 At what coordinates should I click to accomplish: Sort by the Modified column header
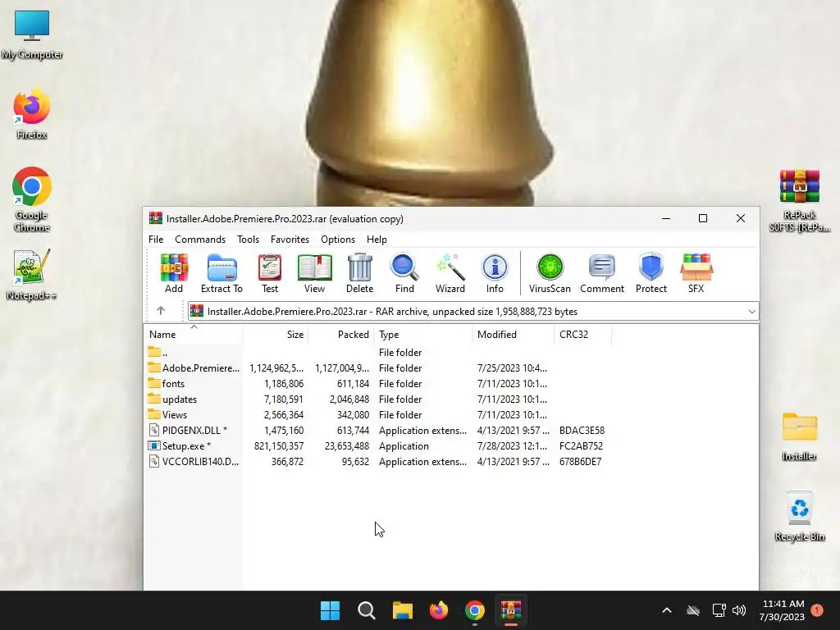(514, 335)
